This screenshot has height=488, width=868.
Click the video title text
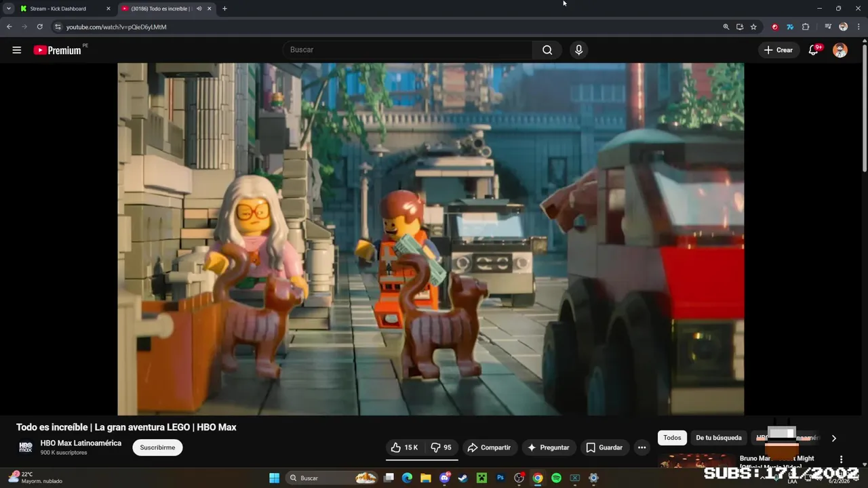126,427
